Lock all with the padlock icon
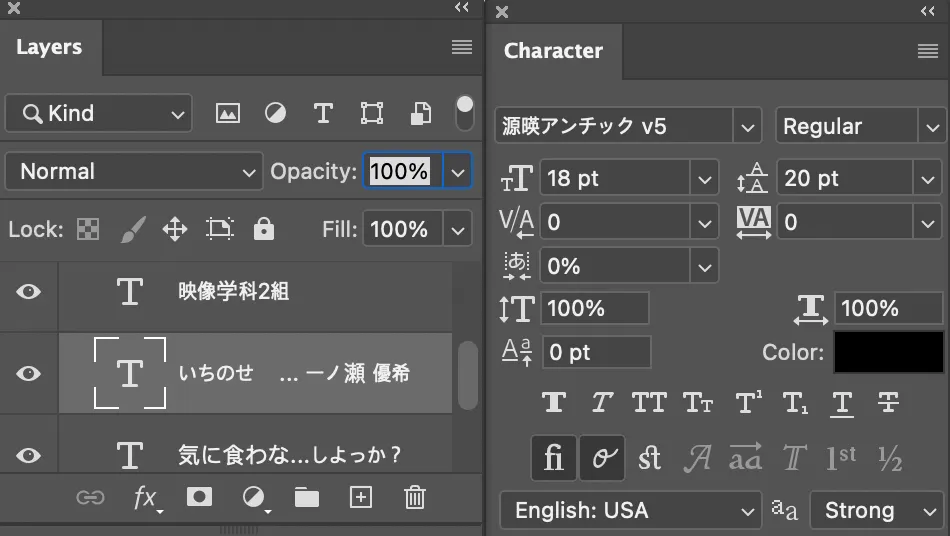Image resolution: width=950 pixels, height=536 pixels. [x=264, y=229]
